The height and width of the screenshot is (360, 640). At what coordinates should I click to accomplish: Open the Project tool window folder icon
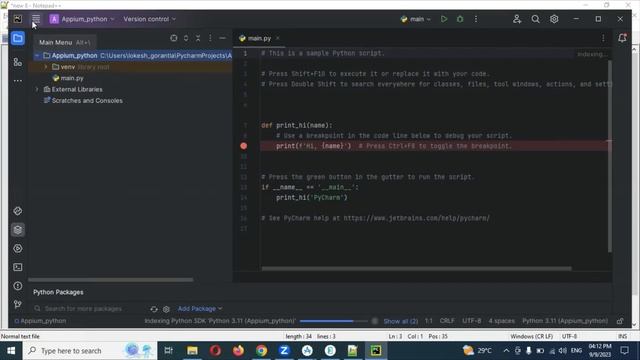[18, 38]
